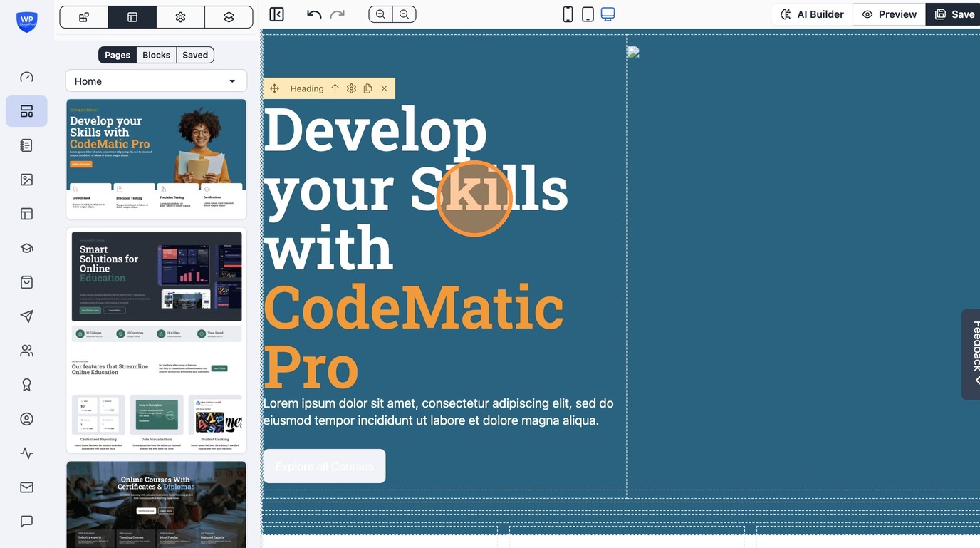Select the Lorem ipsum paragraph text
Image resolution: width=980 pixels, height=548 pixels.
click(439, 412)
